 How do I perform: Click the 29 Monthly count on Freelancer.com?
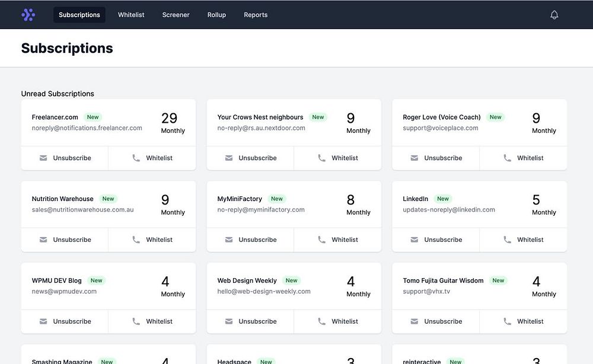173,123
